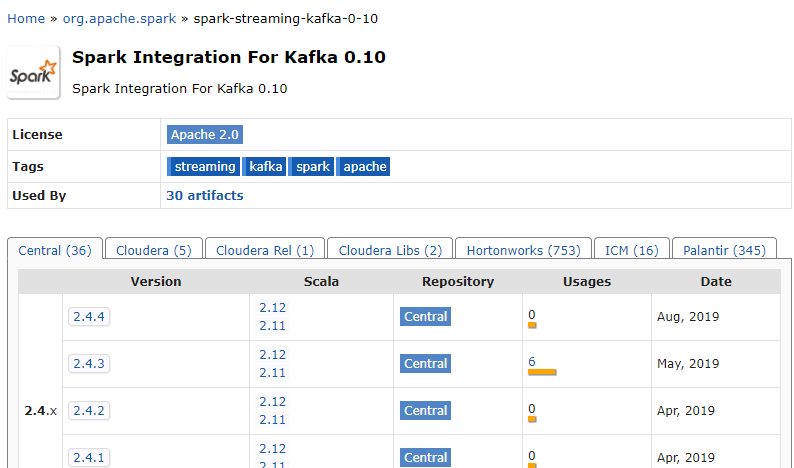
Task: Select Scala 2.12 for version 2.4.2
Action: (x=272, y=402)
